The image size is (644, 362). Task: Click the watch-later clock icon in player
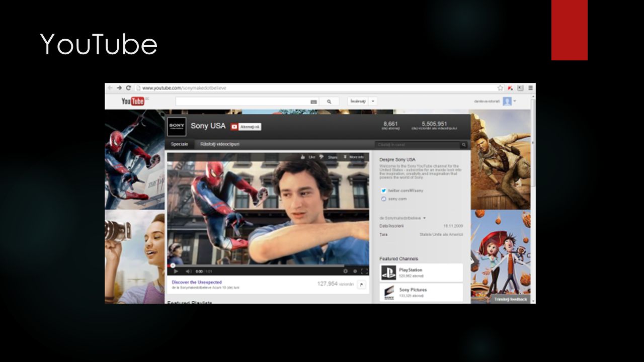(355, 271)
